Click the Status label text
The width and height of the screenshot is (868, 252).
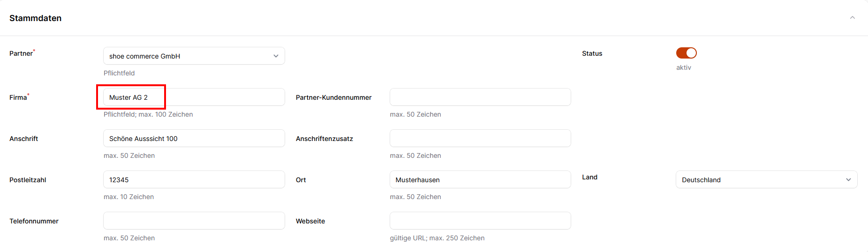point(592,53)
